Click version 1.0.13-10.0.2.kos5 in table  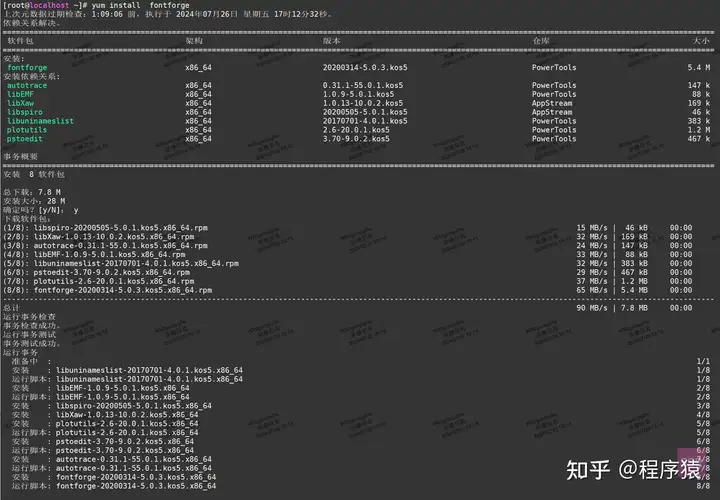[x=363, y=103]
